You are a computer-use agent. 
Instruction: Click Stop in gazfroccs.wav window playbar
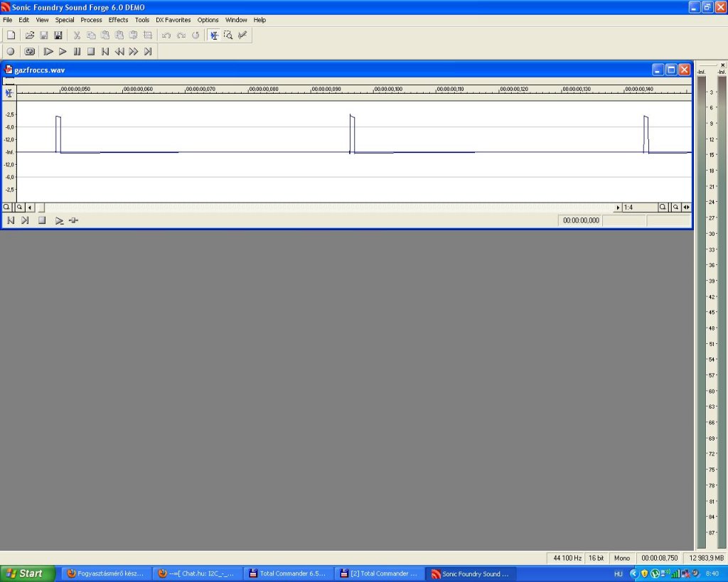[x=42, y=220]
